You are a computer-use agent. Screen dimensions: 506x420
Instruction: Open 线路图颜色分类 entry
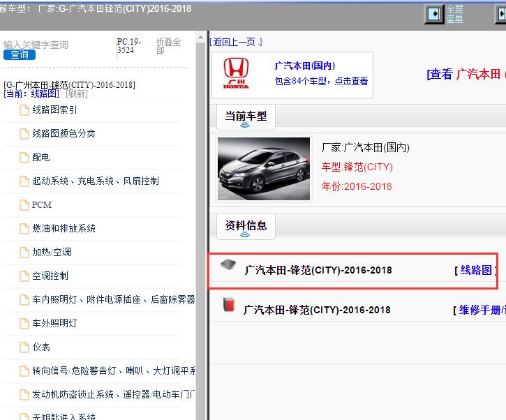point(64,133)
